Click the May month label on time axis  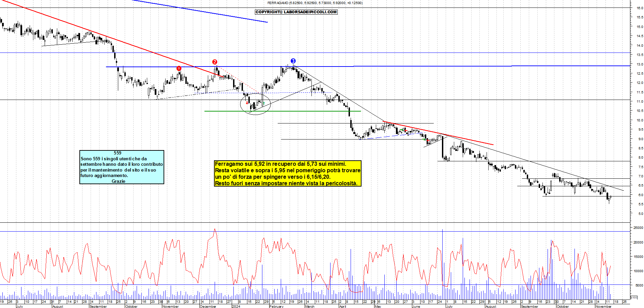tap(378, 306)
